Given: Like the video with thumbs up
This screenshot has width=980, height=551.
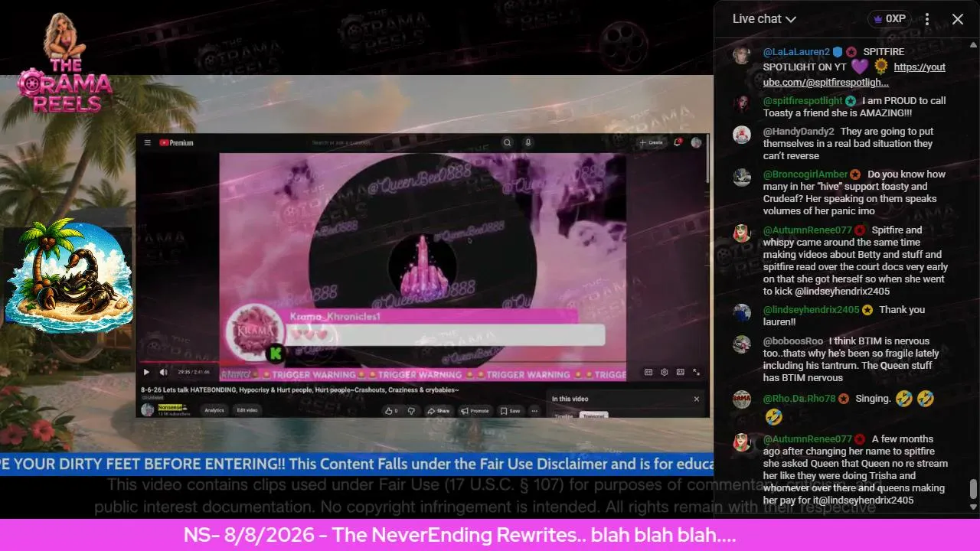Looking at the screenshot, I should click(391, 411).
